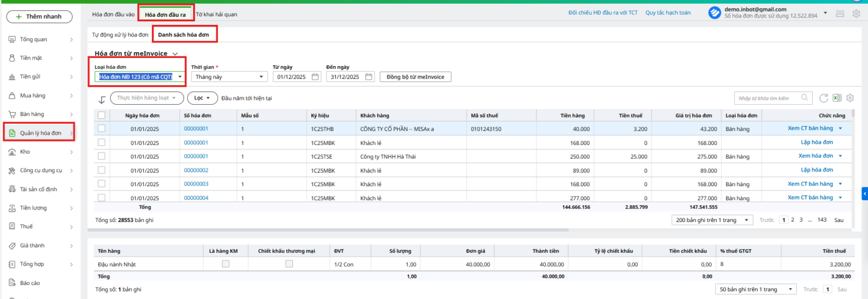Open the Quy tắc hạch toán link
The image size is (868, 299).
coord(668,12)
